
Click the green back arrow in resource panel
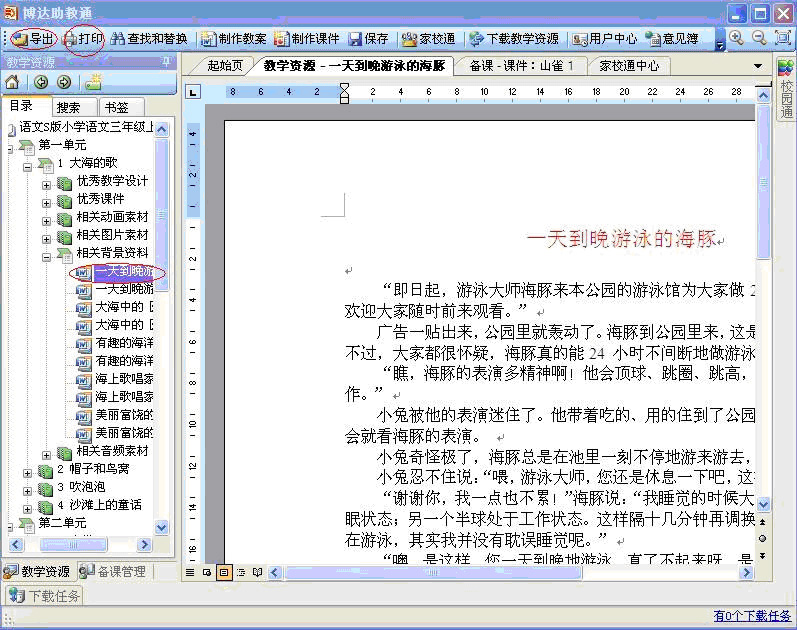tap(41, 82)
